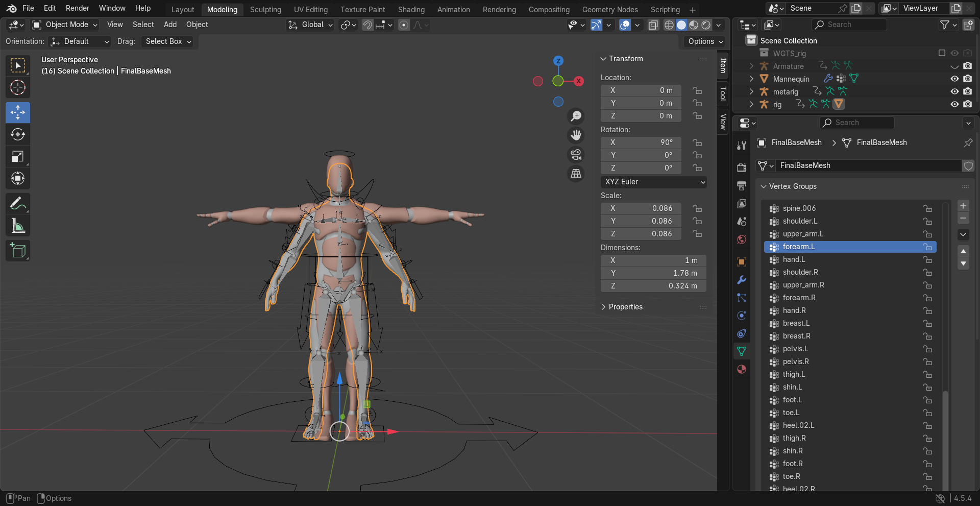Add a new vertex group
Viewport: 980px width, 506px height.
[x=963, y=206]
